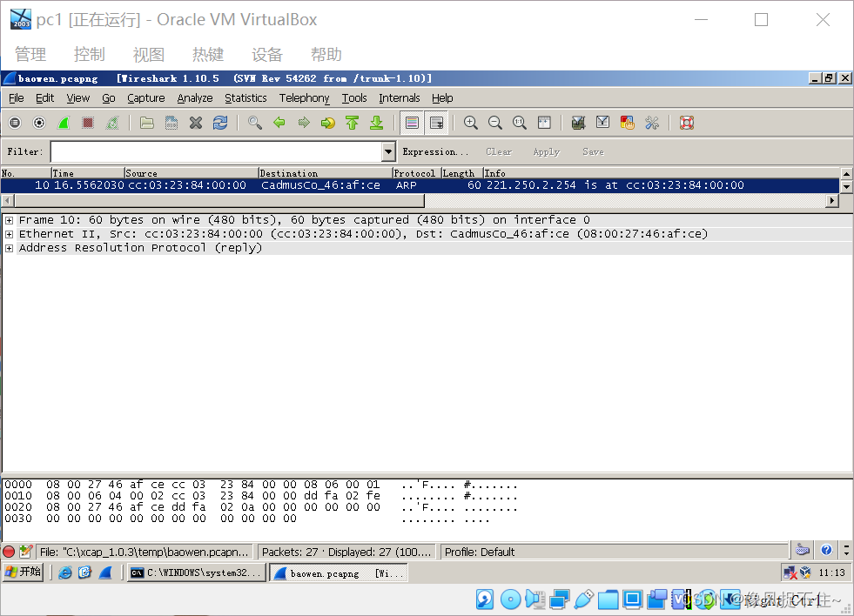Click packet list horizontal scrollbar thumb
The width and height of the screenshot is (854, 616).
(219, 201)
